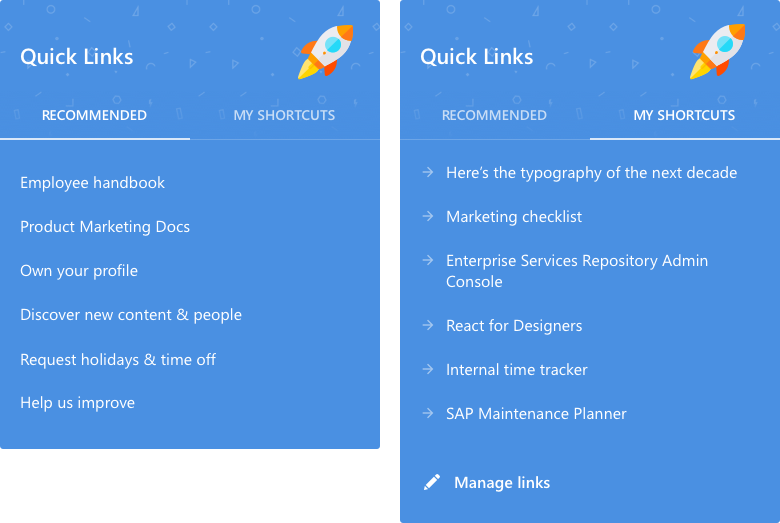Click arrow icon beside SAP Maintenance Planner
This screenshot has height=523, width=780.
[428, 413]
